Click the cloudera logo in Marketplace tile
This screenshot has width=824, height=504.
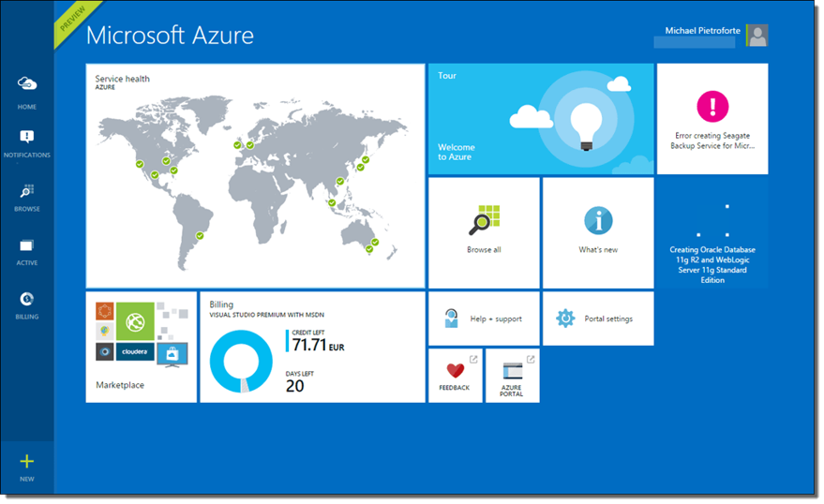coord(135,351)
